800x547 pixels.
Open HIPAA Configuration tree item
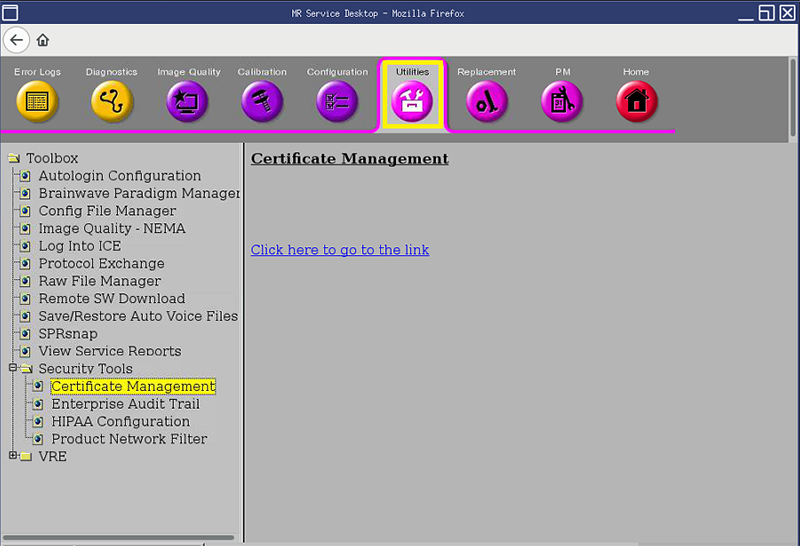coord(120,421)
